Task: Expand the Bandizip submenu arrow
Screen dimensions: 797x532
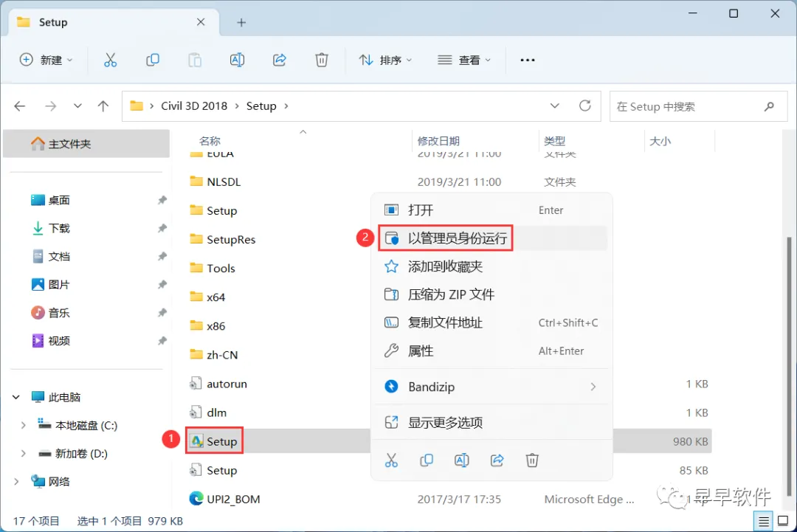Action: click(593, 387)
